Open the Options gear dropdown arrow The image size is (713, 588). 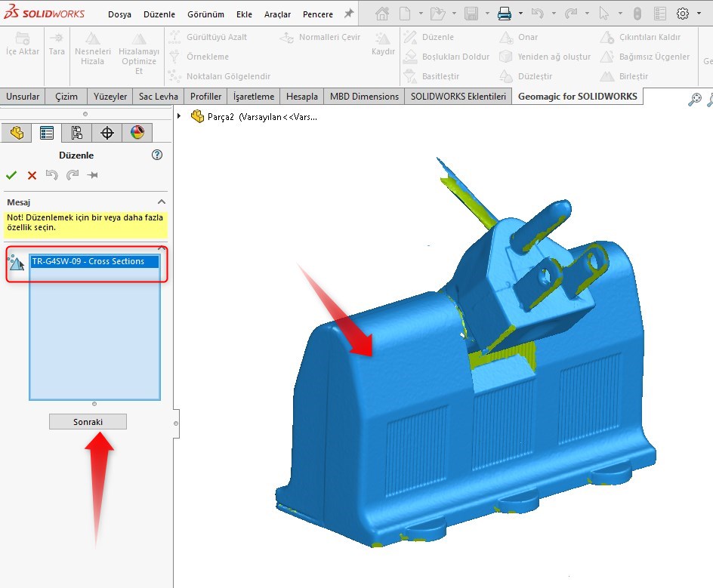click(699, 14)
